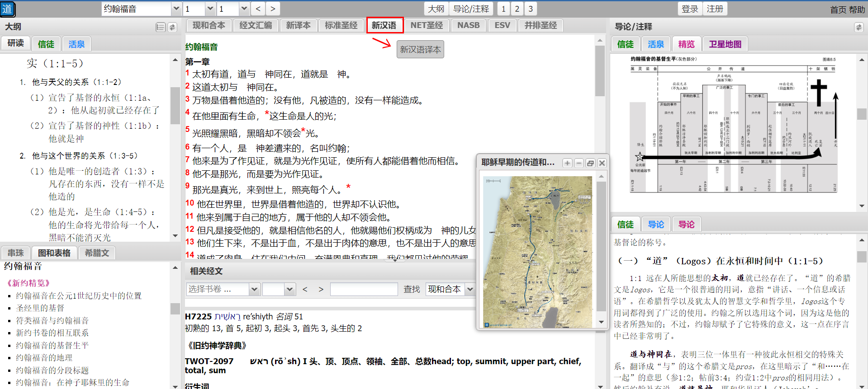This screenshot has width=868, height=389.
Task: Click the outline list-view icon in 大纲 header
Action: [161, 27]
